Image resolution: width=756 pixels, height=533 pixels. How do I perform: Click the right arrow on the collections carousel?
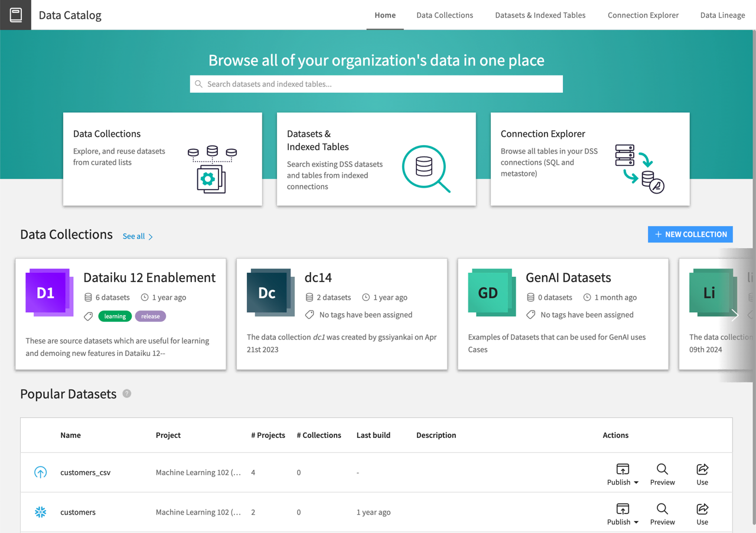[x=734, y=315]
